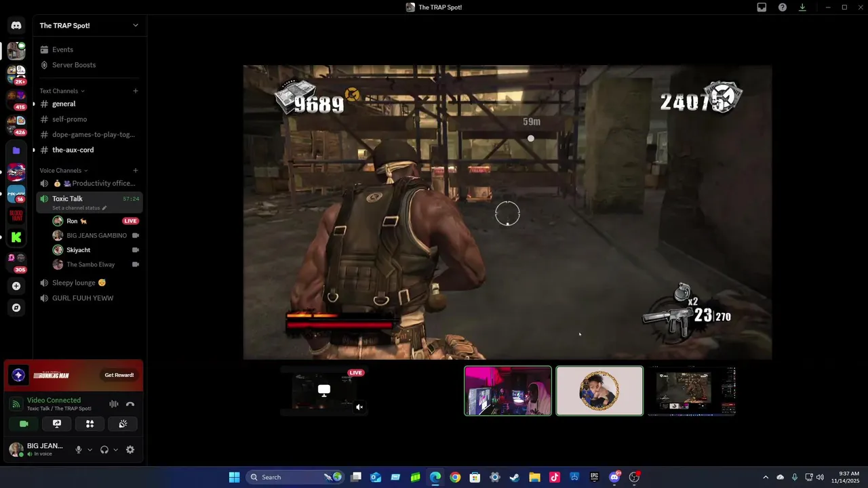This screenshot has width=868, height=488.
Task: Turn off the camera with green video button
Action: 24,424
